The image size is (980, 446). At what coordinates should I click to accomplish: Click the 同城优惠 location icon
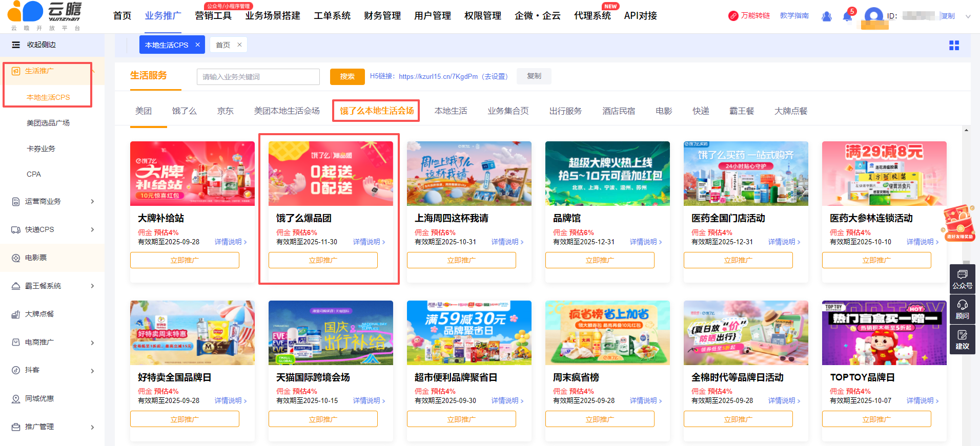coord(16,399)
